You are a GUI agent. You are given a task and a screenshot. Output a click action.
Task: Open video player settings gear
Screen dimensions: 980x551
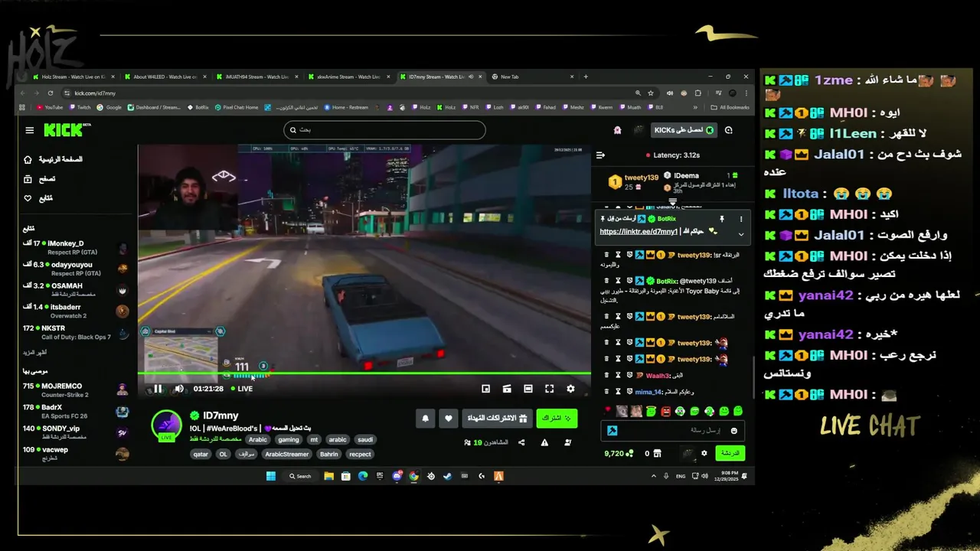[x=570, y=389]
